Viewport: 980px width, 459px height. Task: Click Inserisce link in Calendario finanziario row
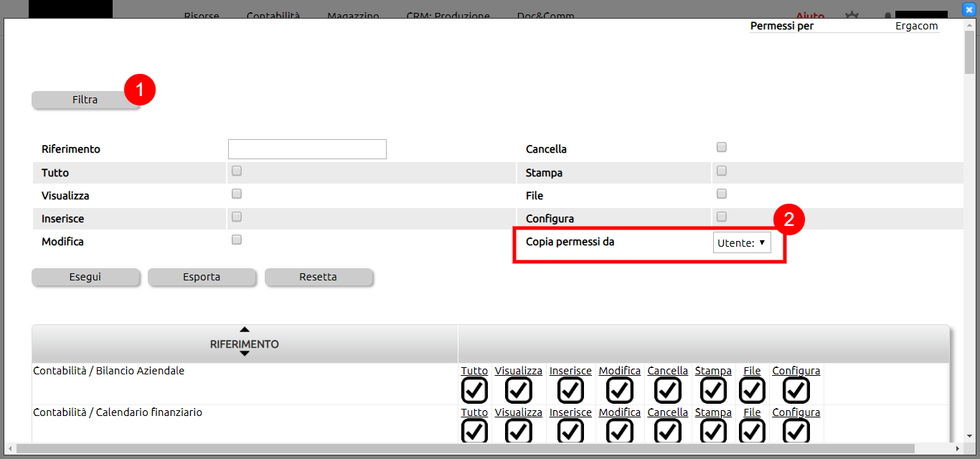570,412
